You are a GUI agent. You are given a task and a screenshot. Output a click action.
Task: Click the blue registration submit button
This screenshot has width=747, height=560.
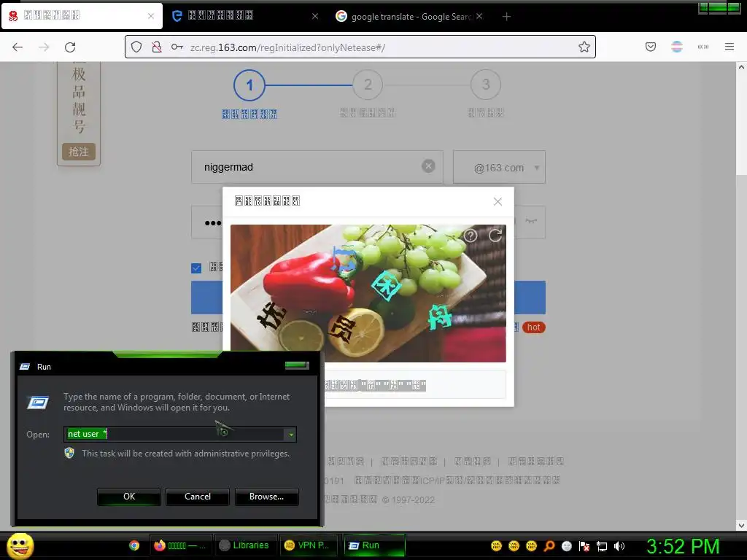368,297
